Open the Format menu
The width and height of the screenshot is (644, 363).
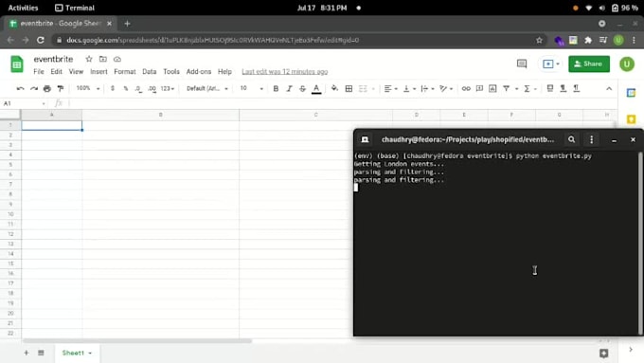coord(125,71)
